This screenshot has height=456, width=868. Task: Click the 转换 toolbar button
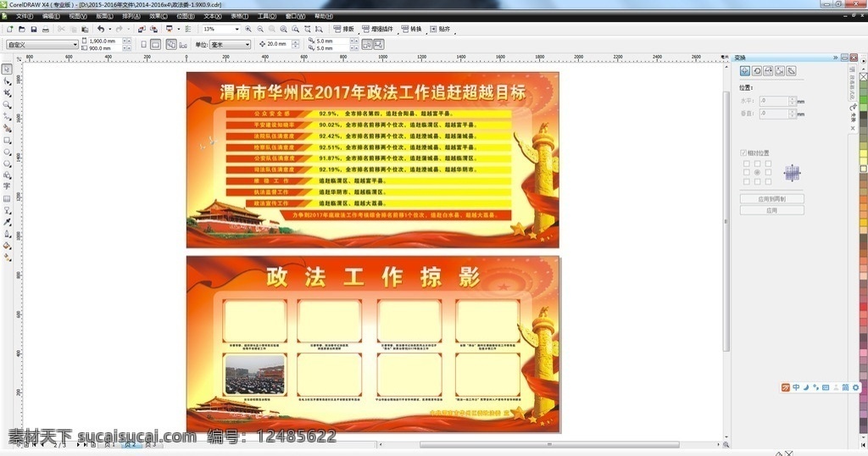pyautogui.click(x=411, y=30)
